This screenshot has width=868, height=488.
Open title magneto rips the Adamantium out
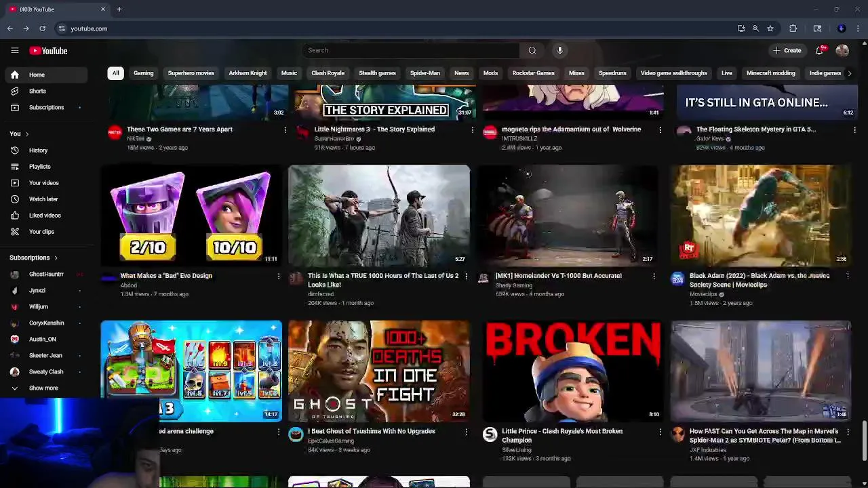571,129
